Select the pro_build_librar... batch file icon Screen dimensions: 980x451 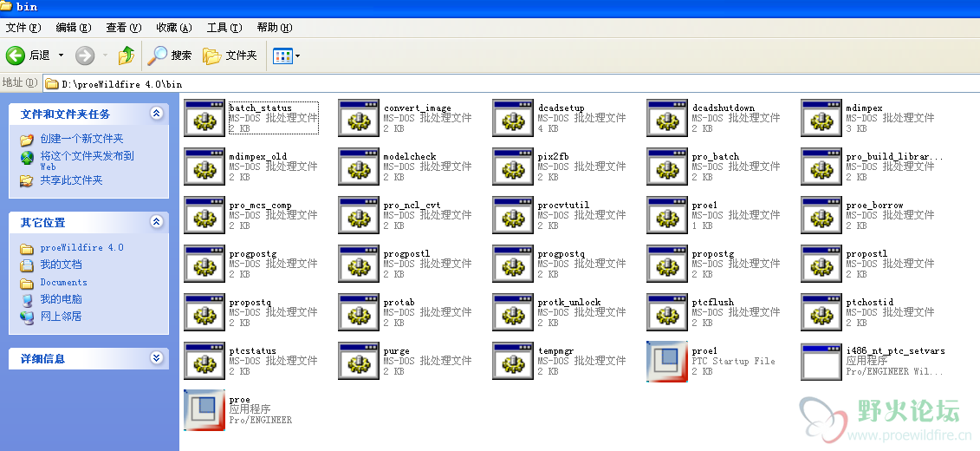coord(821,167)
